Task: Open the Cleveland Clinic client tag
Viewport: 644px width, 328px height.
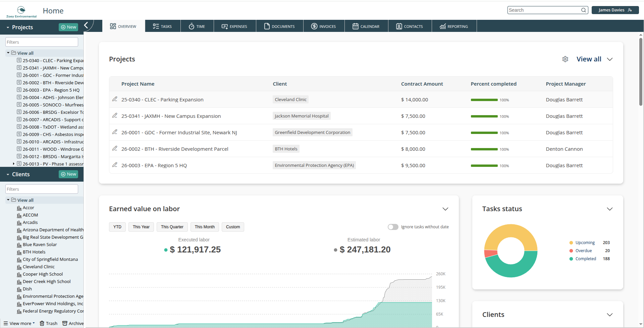Action: (290, 99)
